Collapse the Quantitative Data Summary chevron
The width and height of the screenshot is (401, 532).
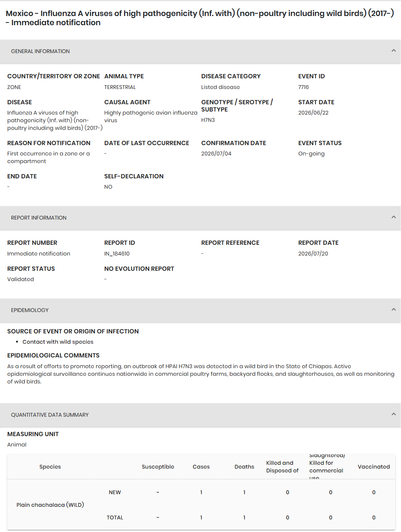tap(393, 414)
